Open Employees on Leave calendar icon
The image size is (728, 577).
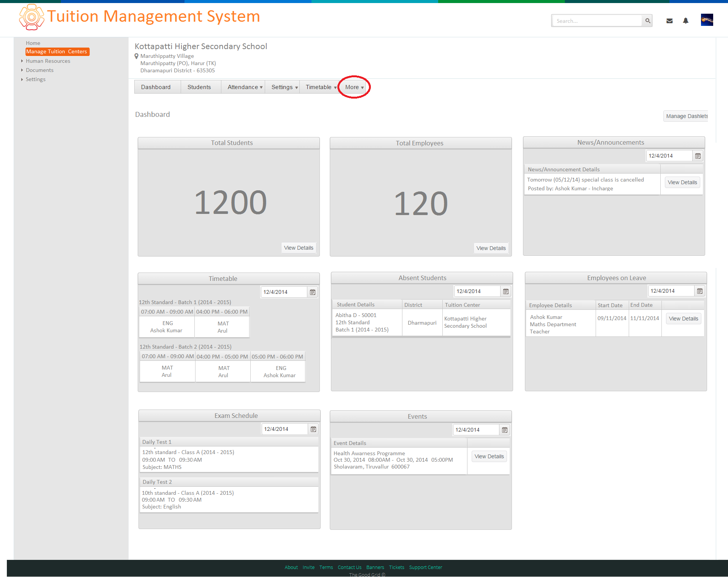pyautogui.click(x=699, y=291)
